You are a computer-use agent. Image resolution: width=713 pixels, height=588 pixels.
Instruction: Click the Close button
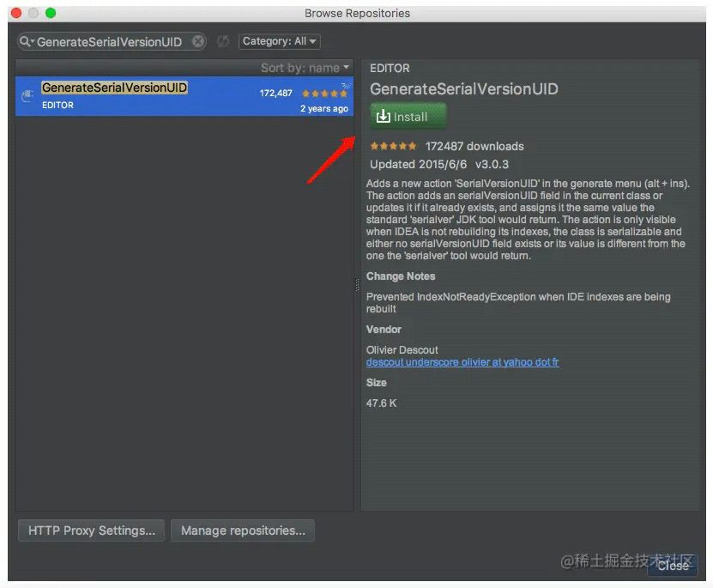point(674,566)
